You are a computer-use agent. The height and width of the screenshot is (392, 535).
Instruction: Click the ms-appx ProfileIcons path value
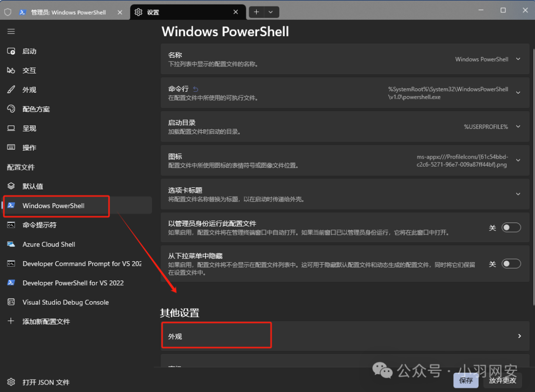[x=462, y=161]
